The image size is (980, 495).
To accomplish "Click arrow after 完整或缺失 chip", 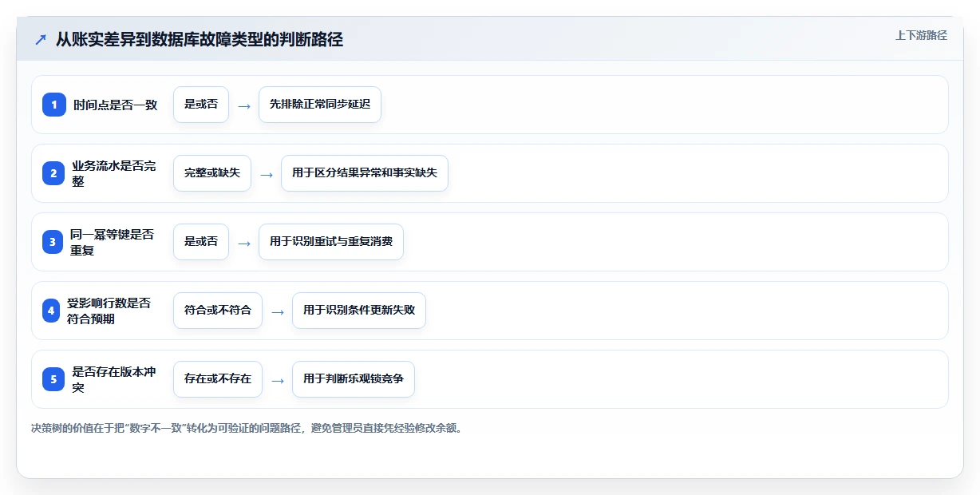I will point(267,174).
